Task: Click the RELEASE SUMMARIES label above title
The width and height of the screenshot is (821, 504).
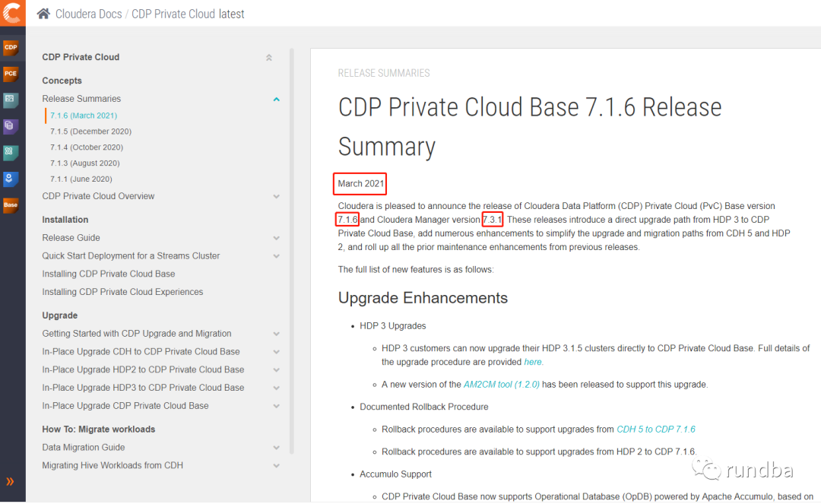Action: [x=384, y=73]
